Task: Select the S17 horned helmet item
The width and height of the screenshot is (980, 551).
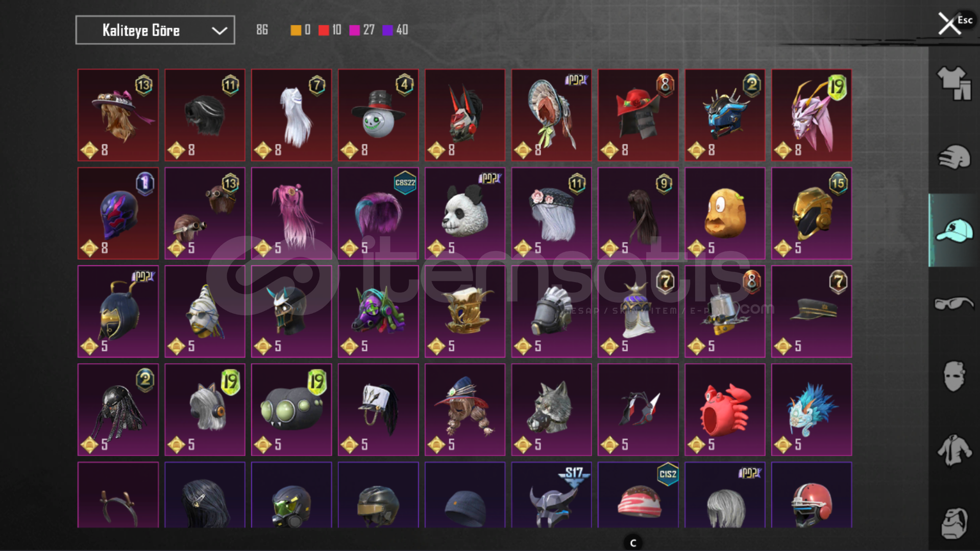Action: pos(552,495)
